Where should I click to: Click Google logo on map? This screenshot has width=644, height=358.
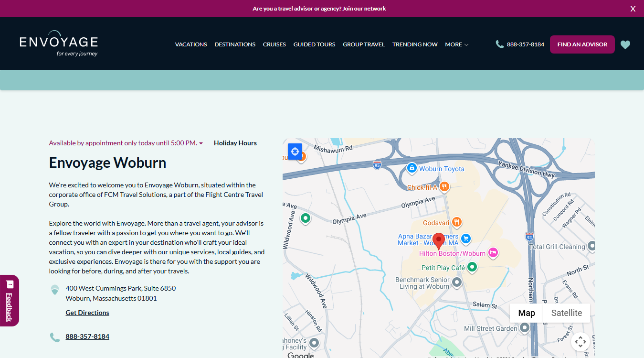coord(301,355)
